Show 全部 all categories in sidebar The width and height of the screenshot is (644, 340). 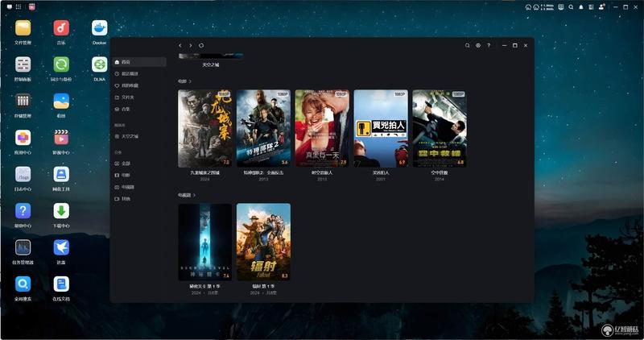139,164
